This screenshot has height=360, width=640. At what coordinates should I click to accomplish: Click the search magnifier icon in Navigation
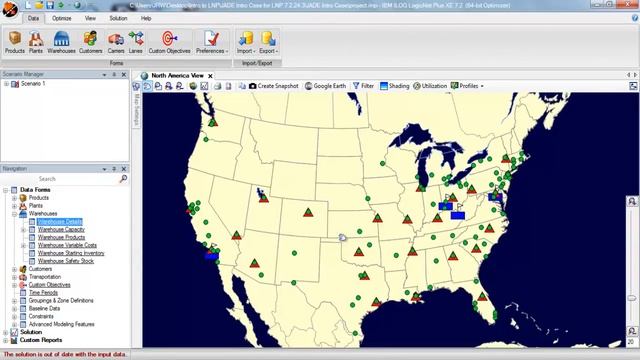pos(123,179)
